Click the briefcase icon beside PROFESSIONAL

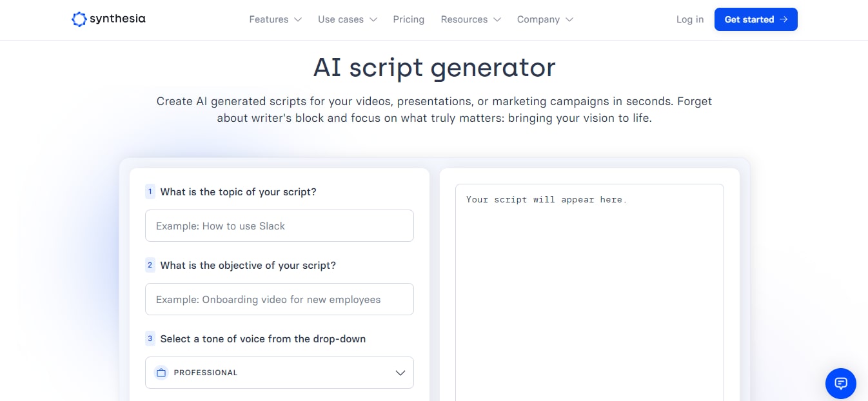click(x=161, y=373)
